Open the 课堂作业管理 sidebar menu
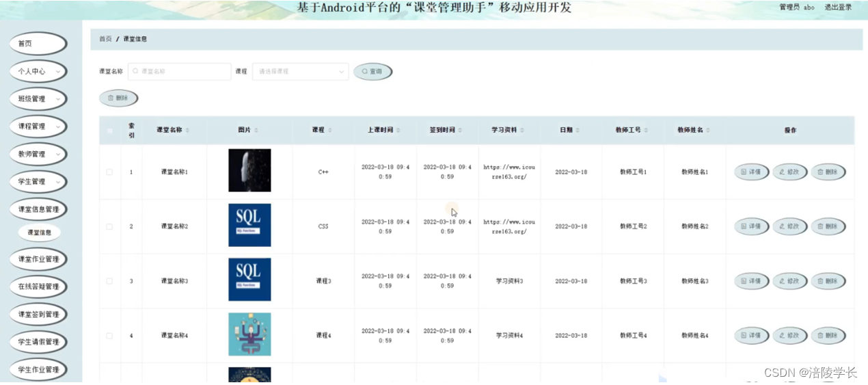The width and height of the screenshot is (868, 385). (x=38, y=259)
